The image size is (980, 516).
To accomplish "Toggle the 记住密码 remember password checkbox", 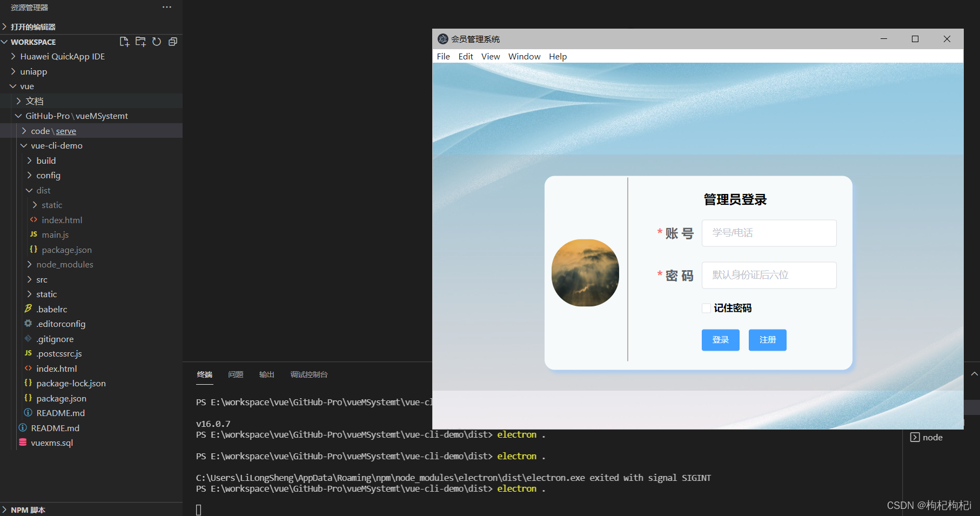I will (x=706, y=308).
